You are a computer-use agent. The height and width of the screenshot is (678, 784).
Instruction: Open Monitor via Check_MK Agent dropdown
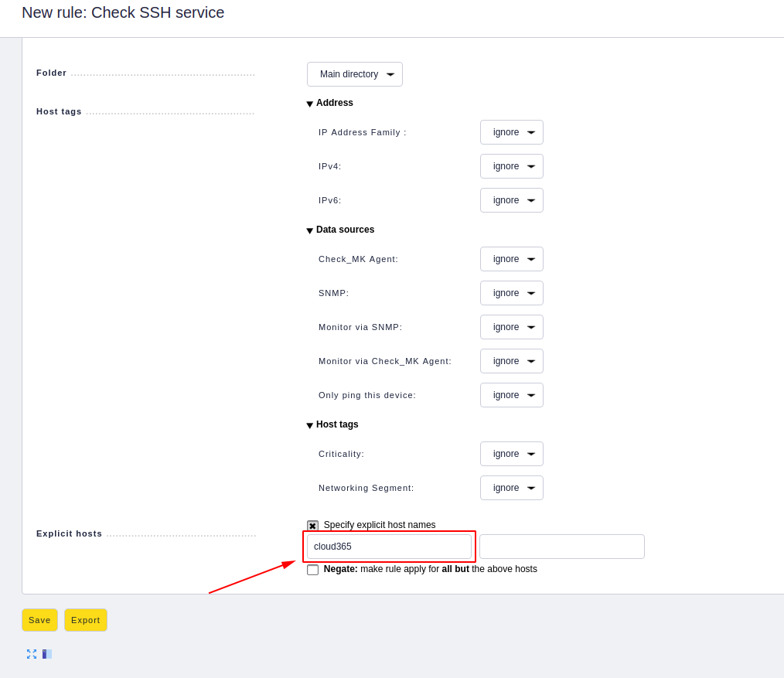512,361
